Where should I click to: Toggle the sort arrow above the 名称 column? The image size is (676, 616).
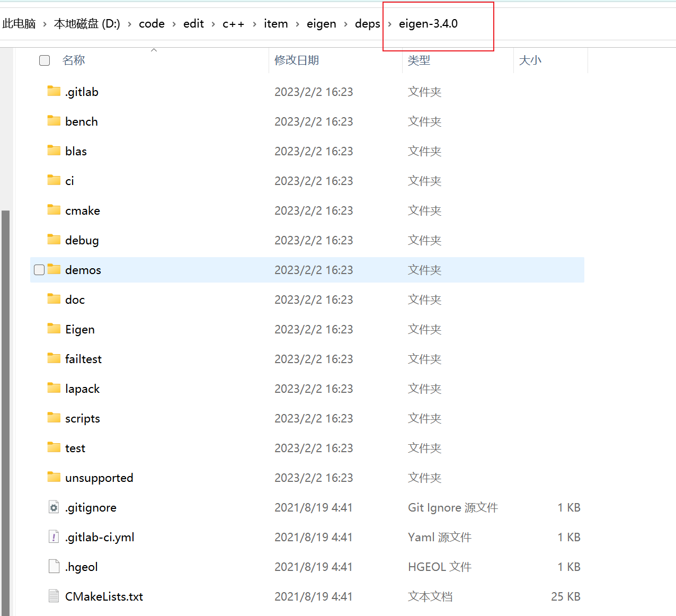(x=154, y=49)
